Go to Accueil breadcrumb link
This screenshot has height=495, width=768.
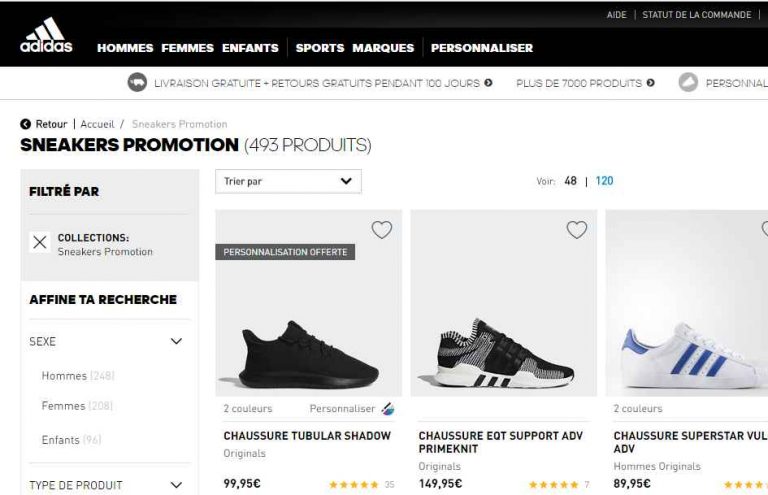(x=97, y=124)
